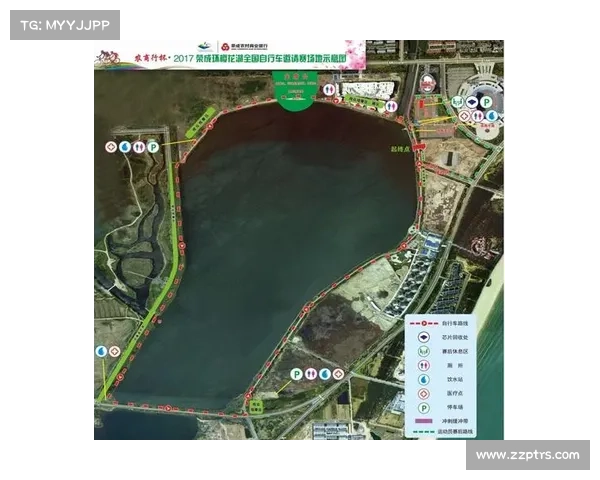The height and width of the screenshot is (480, 600).
Task: Click the red bank logo in the title banner
Action: 227,47
